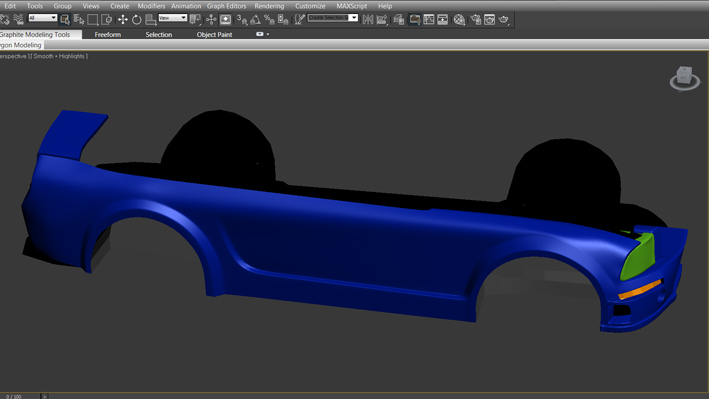
Task: Switch to the Object Paint tab
Action: coord(214,34)
